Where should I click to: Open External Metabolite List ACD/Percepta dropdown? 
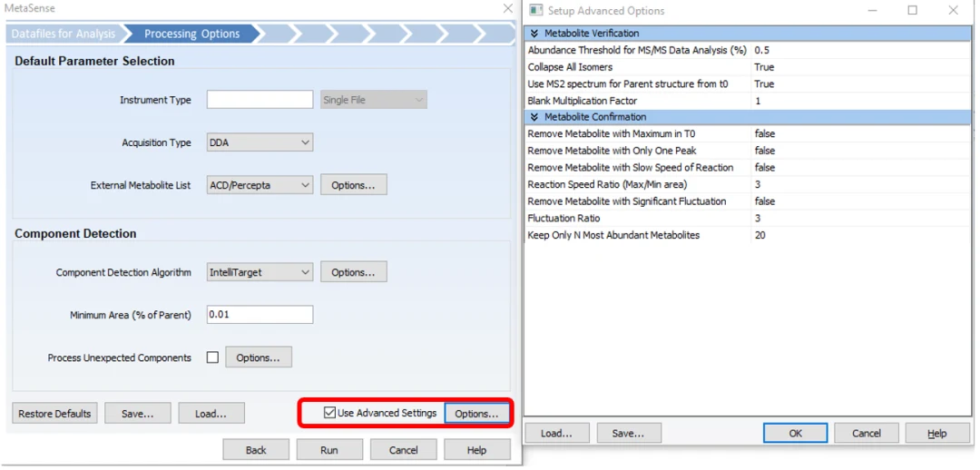point(260,185)
